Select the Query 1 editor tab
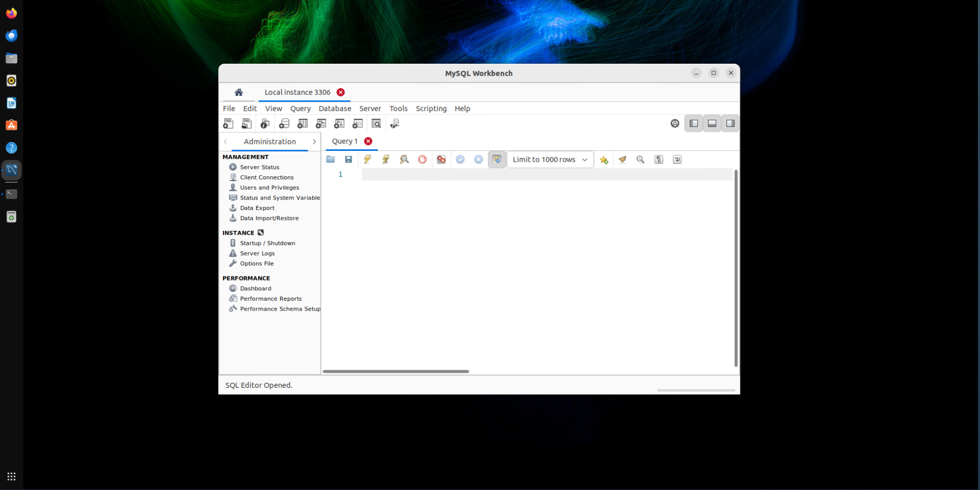The image size is (980, 490). [x=345, y=141]
